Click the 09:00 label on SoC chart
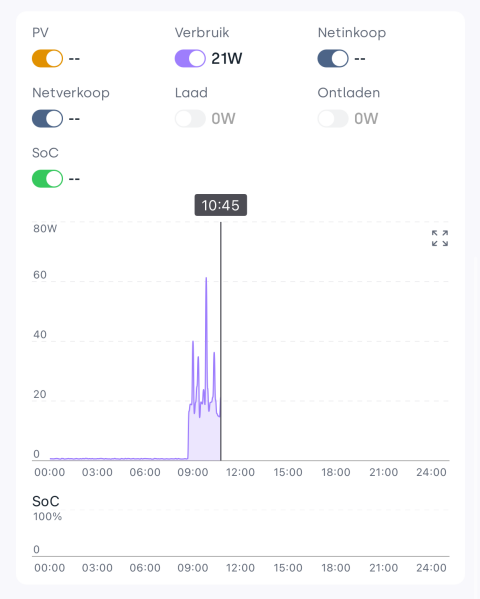This screenshot has height=599, width=480. [x=193, y=568]
